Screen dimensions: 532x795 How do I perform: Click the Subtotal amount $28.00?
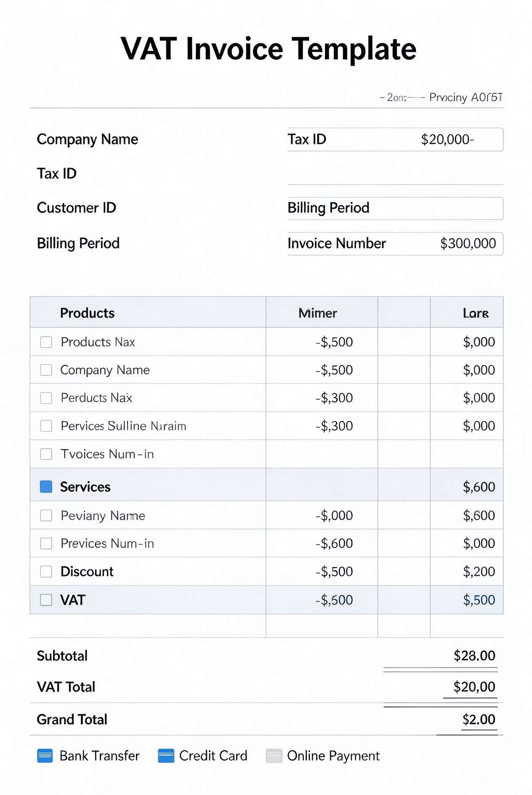[474, 656]
